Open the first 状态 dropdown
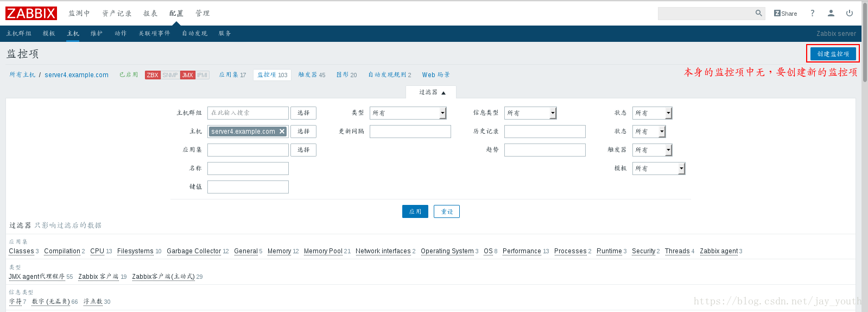This screenshot has width=868, height=312. 652,113
